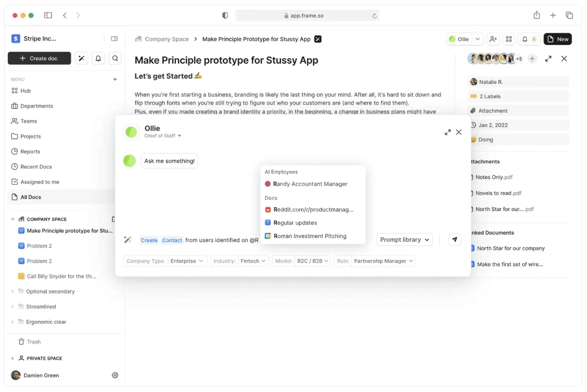Open settings gear next to Damien Green
Image resolution: width=587 pixels, height=392 pixels.
(x=115, y=375)
